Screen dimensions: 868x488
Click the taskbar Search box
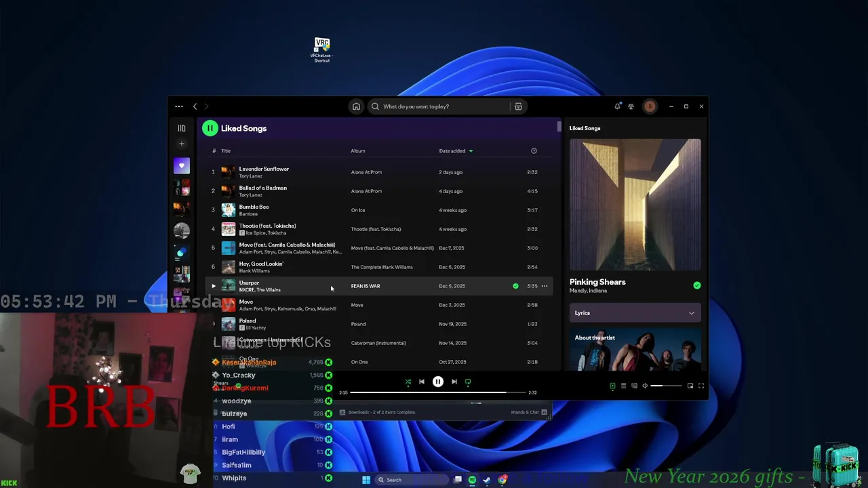[412, 480]
